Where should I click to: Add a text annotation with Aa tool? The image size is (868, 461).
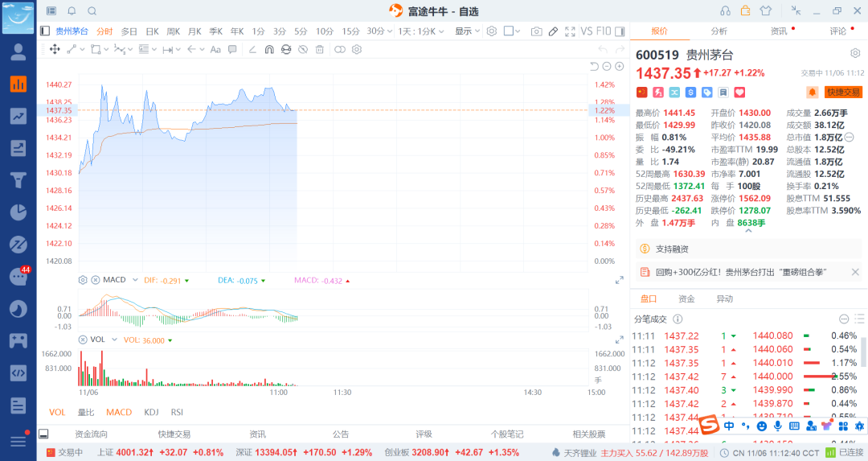215,49
